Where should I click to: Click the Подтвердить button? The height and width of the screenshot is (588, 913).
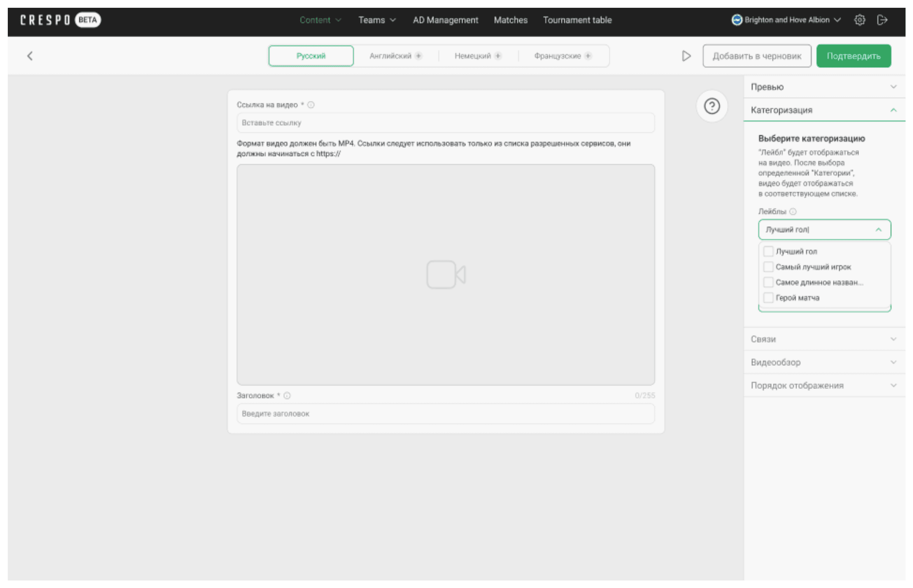point(853,56)
